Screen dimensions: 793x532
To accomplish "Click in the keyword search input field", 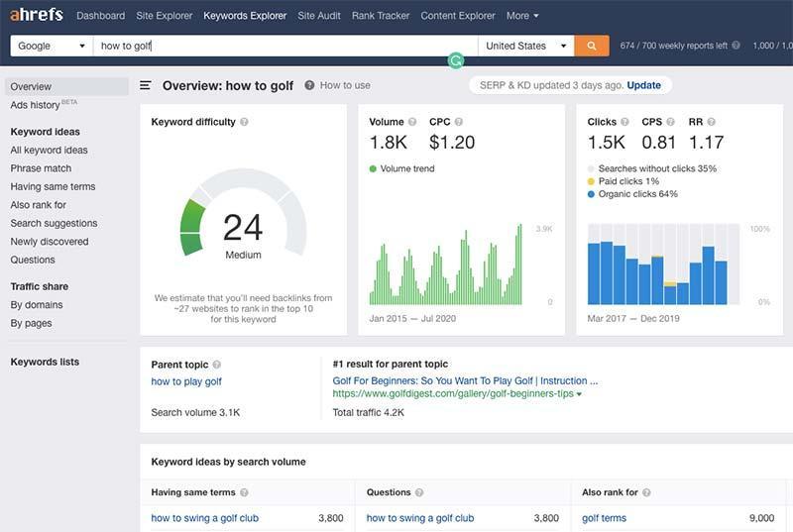I will coord(285,46).
